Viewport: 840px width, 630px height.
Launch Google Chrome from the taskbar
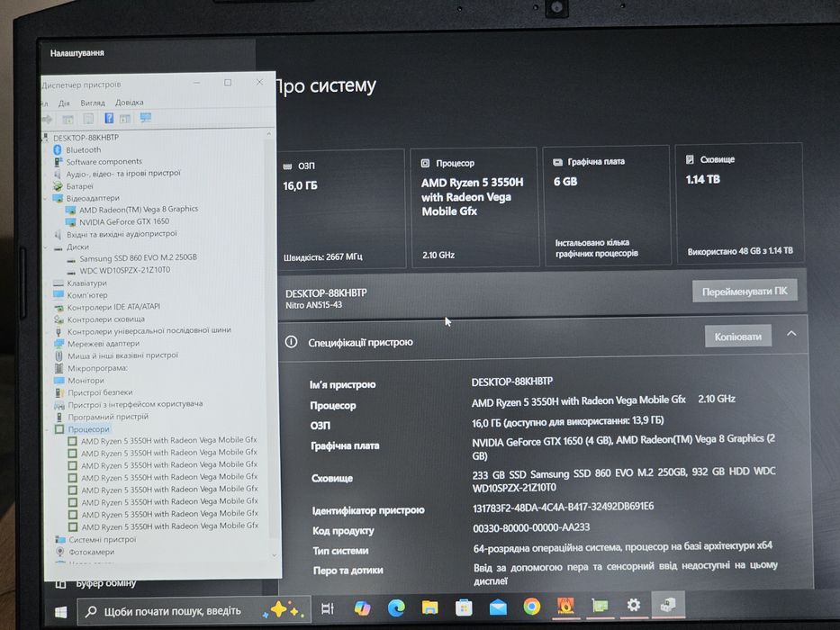pyautogui.click(x=531, y=607)
